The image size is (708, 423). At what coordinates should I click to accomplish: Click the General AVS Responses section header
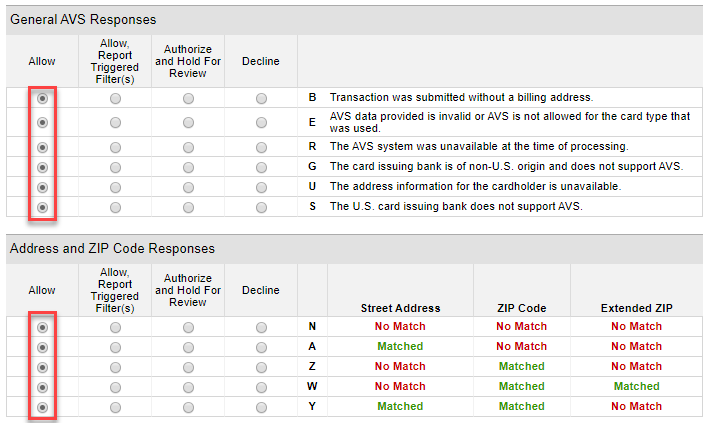(x=83, y=20)
